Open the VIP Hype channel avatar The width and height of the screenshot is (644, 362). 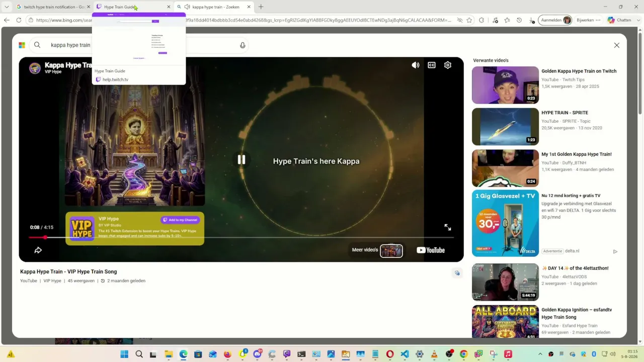coord(35,68)
